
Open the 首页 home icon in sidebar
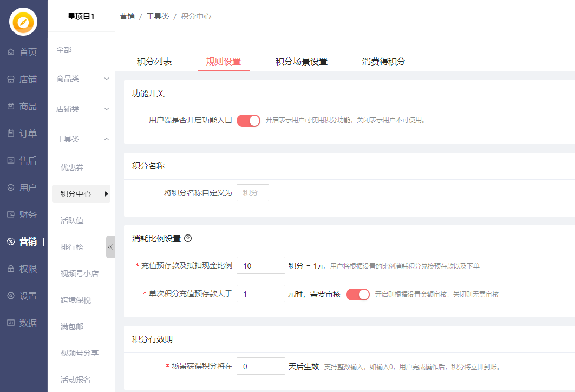point(11,53)
